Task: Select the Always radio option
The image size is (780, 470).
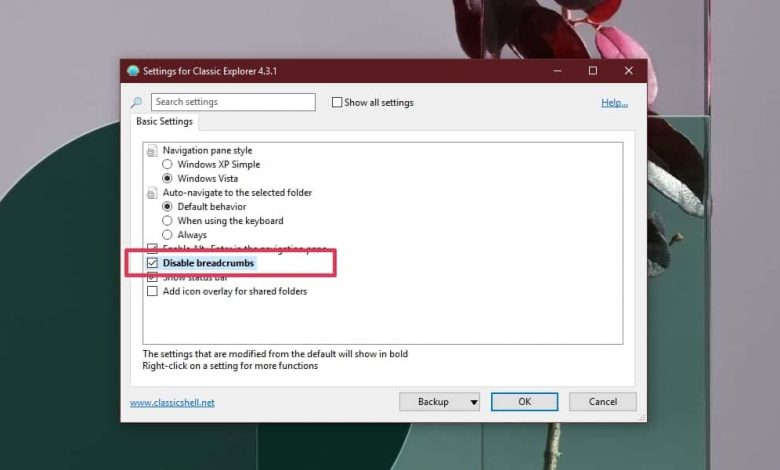Action: 167,234
